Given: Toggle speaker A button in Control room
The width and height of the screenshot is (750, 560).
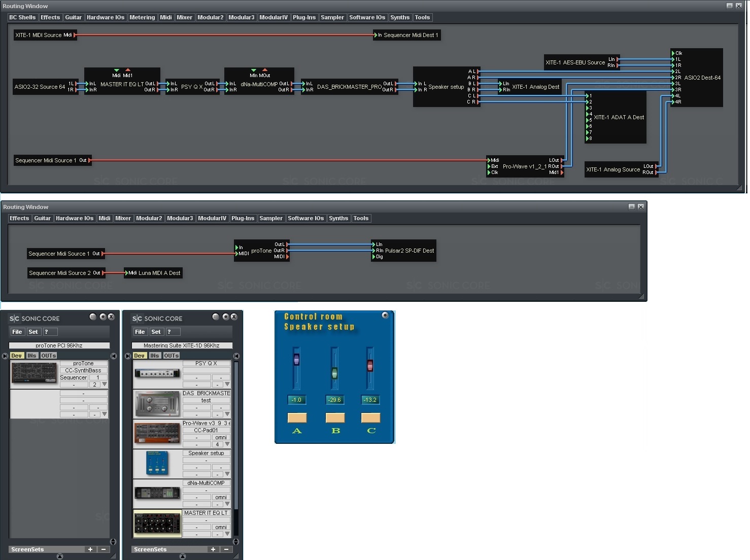Looking at the screenshot, I should [x=297, y=417].
